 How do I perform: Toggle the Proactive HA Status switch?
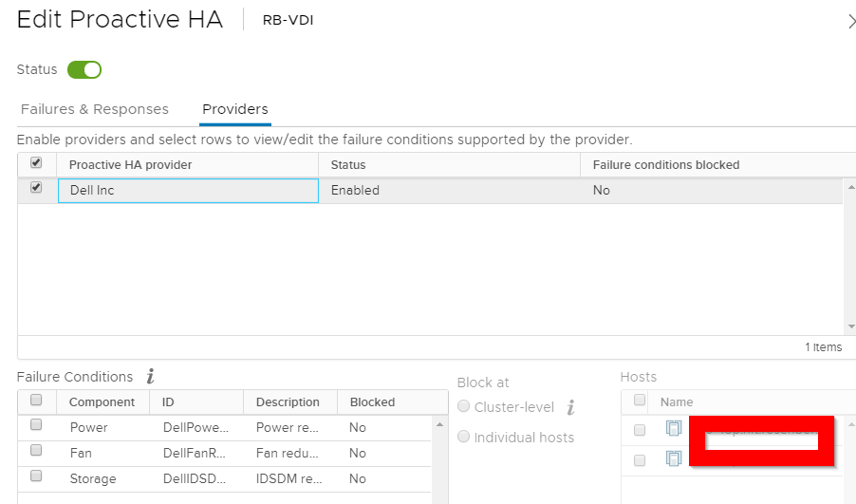click(84, 70)
